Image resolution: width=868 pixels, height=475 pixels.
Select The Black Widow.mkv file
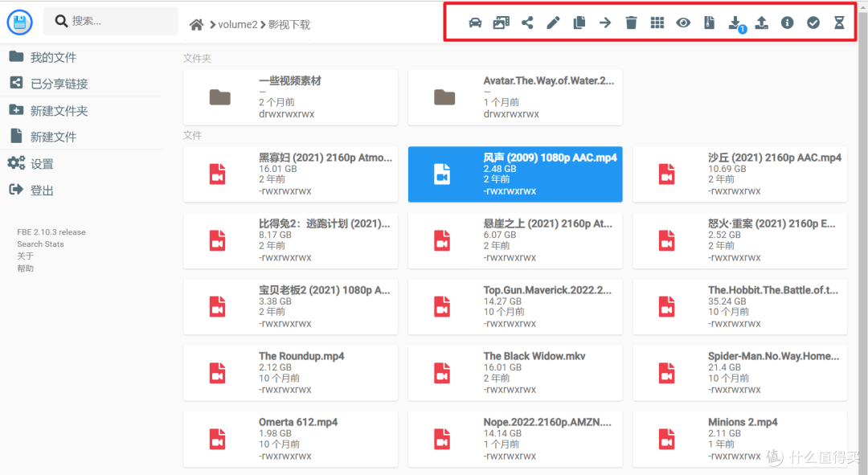[515, 373]
